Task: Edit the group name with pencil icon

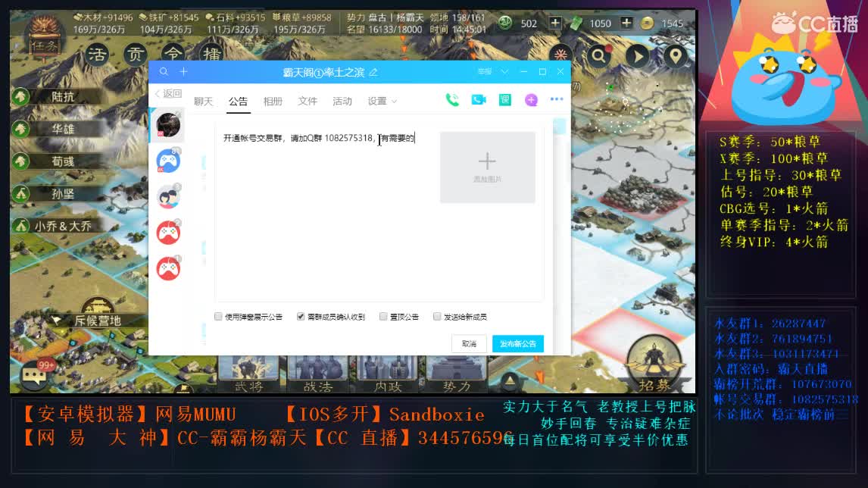Action: coord(373,72)
